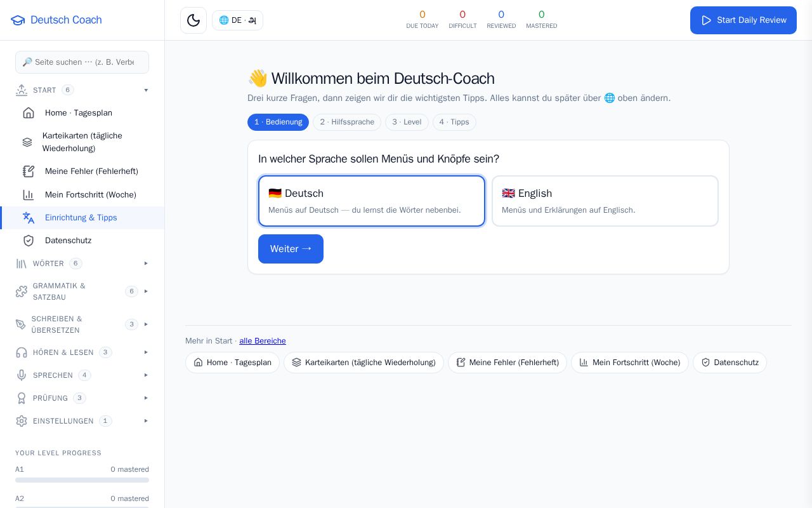Focus the Seite suchen search field
812x508 pixels.
tap(82, 62)
